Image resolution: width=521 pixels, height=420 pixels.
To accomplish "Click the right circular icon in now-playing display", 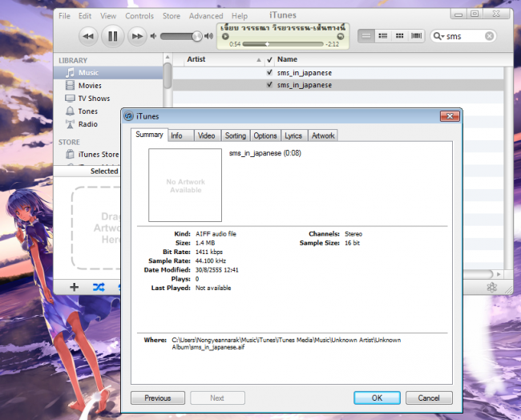I will coord(341,37).
